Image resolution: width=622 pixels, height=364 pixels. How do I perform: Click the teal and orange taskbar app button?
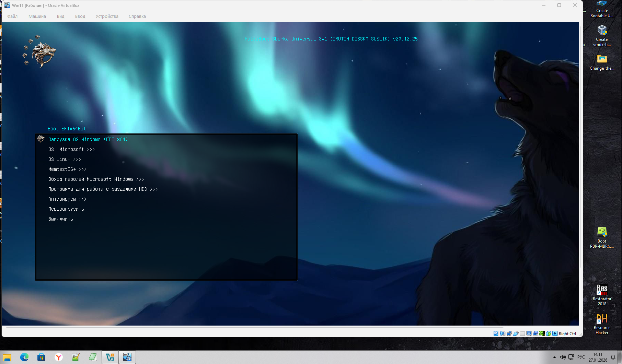pyautogui.click(x=110, y=357)
